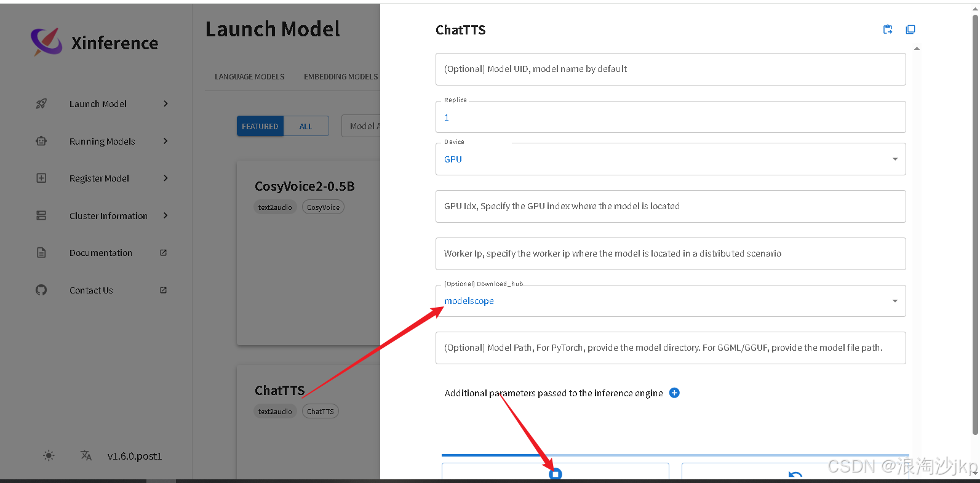Switch to the Embedding Models tab

341,77
